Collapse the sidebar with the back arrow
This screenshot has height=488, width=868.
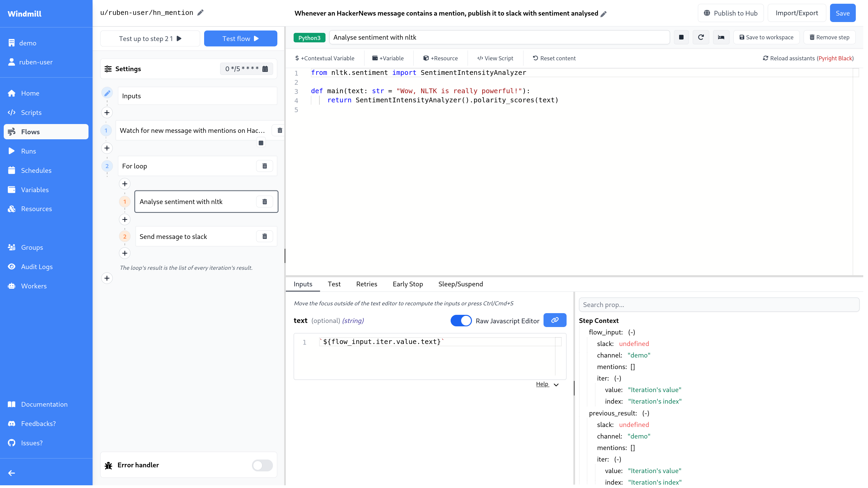tap(12, 473)
